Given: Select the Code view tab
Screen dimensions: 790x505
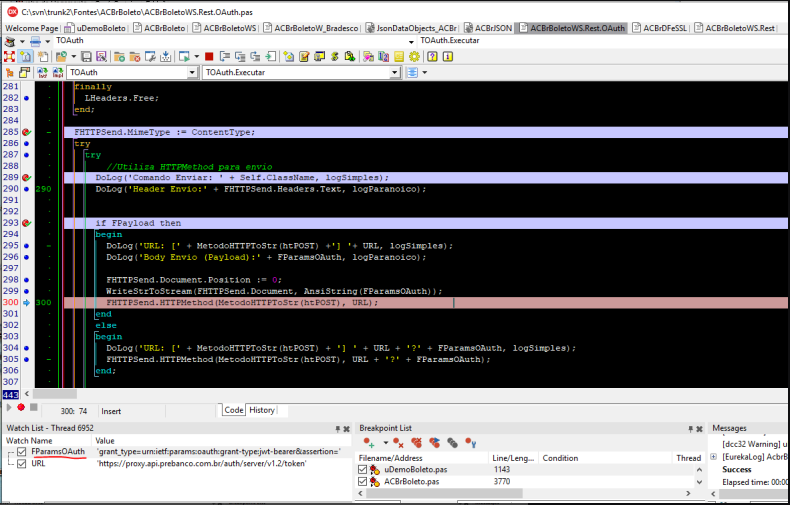Looking at the screenshot, I should click(x=234, y=410).
